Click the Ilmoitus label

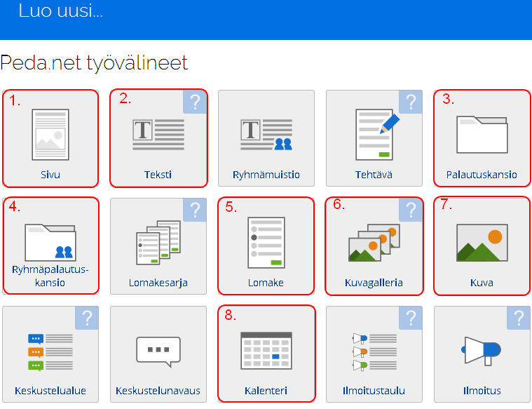[482, 391]
